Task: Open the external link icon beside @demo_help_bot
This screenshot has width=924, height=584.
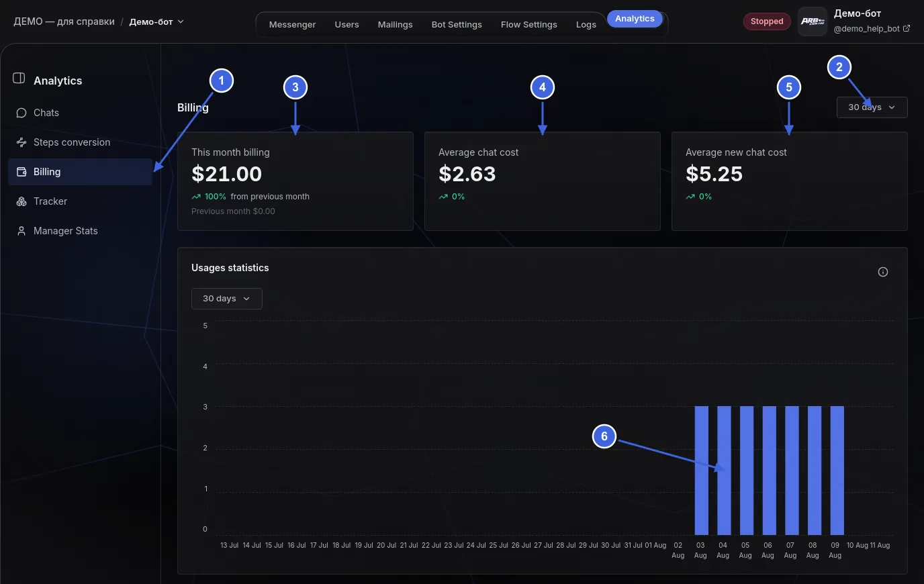Action: (907, 29)
